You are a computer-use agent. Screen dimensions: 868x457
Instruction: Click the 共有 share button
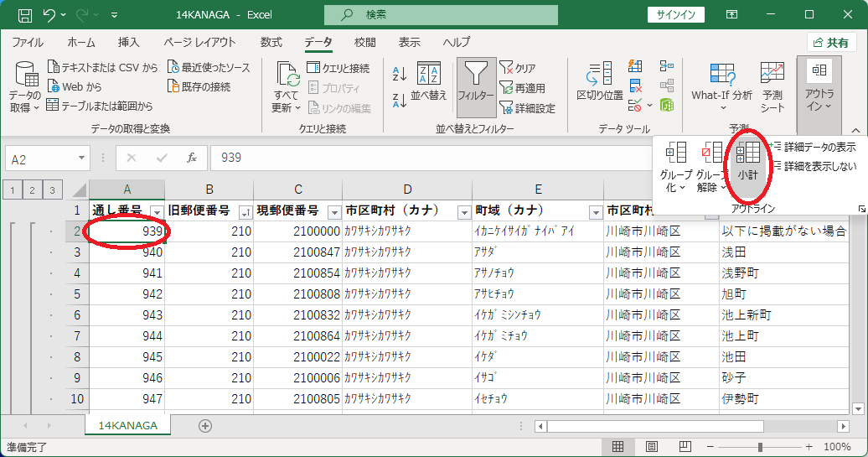tap(831, 43)
